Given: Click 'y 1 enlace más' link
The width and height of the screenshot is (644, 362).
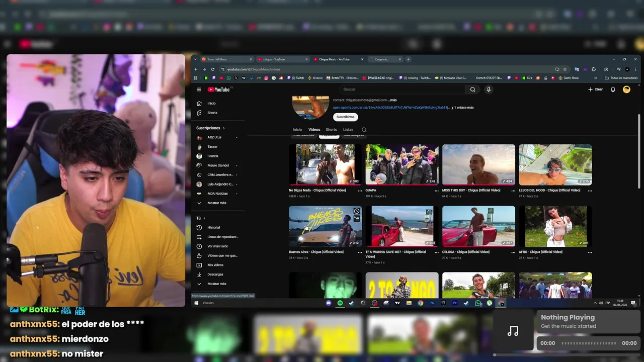Looking at the screenshot, I should (x=462, y=108).
